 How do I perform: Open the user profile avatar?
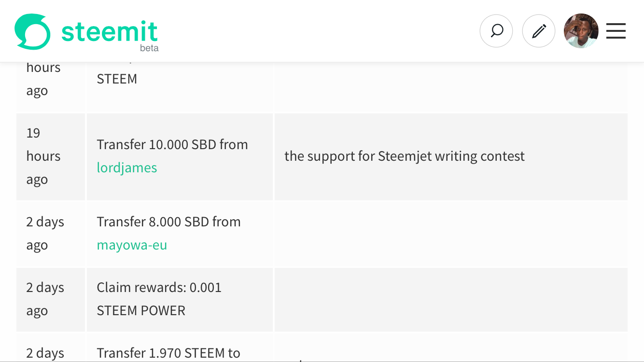[x=581, y=31]
